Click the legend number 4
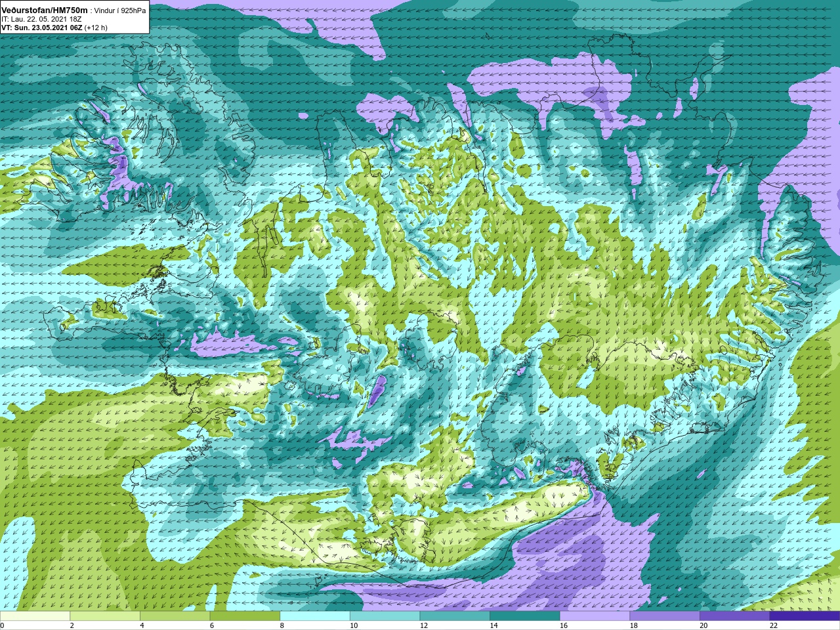840x630 pixels. tap(142, 625)
